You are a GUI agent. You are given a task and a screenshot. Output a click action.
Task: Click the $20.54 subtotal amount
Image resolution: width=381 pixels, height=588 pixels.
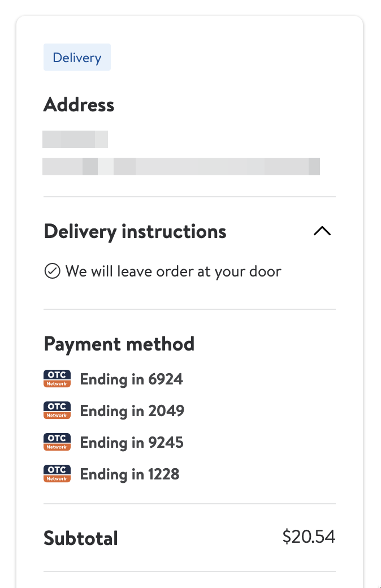point(309,537)
